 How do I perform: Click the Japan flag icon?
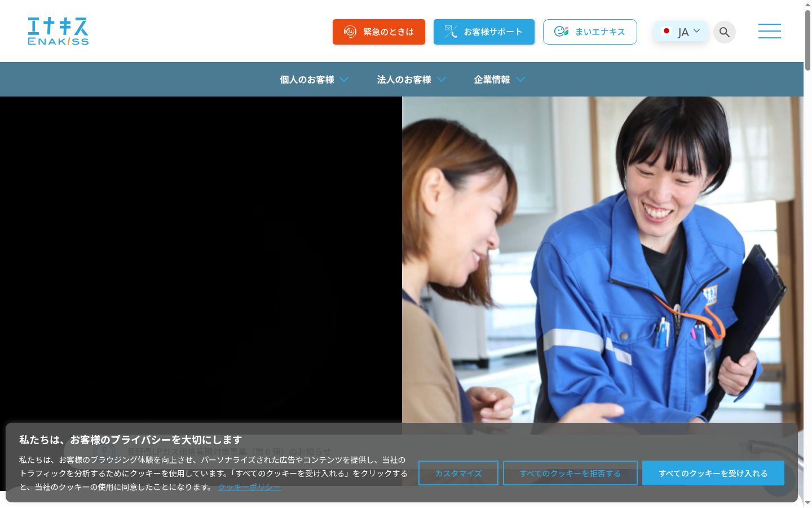[x=666, y=31]
